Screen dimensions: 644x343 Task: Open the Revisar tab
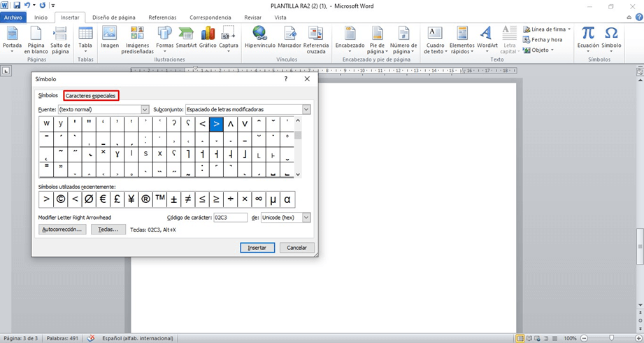tap(252, 17)
